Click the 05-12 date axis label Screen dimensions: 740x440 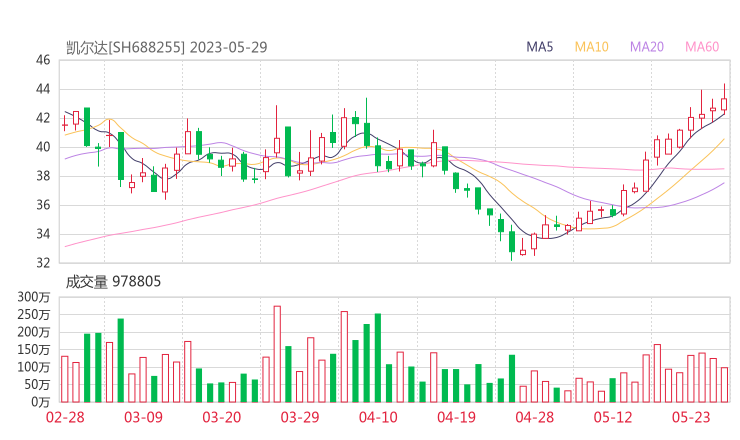(x=613, y=417)
